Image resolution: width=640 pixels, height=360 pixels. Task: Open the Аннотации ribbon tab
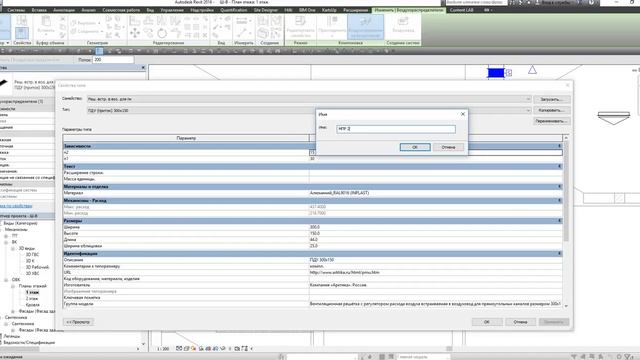coord(64,10)
